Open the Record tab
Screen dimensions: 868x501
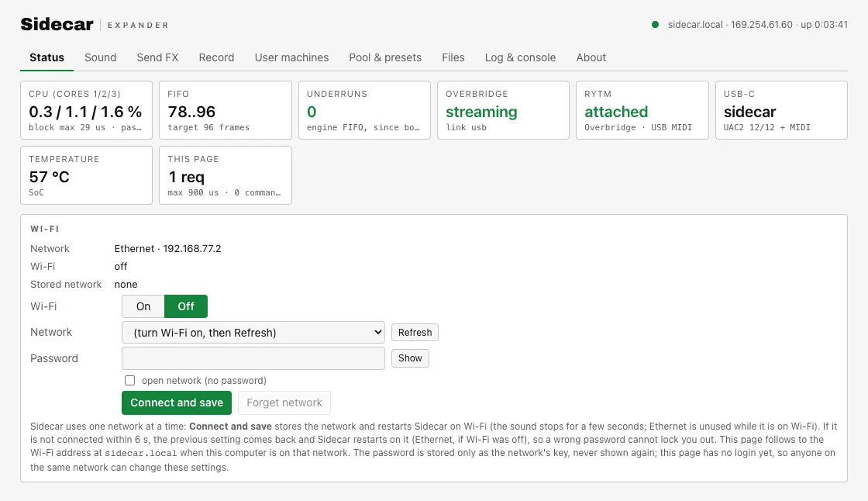[216, 57]
